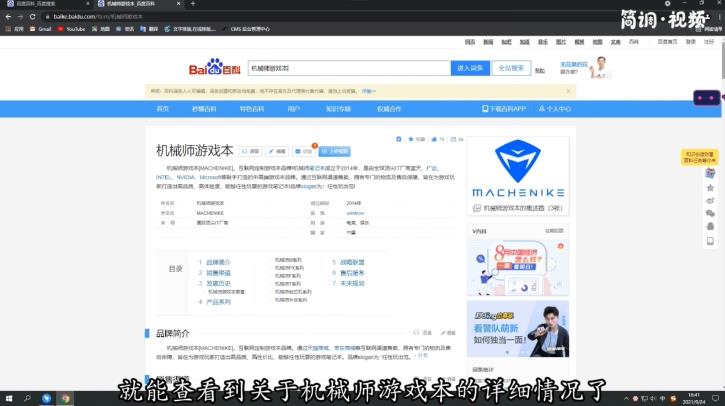This screenshot has width=725, height=406.
Task: Dismiss the yellow notice banner
Action: click(569, 90)
